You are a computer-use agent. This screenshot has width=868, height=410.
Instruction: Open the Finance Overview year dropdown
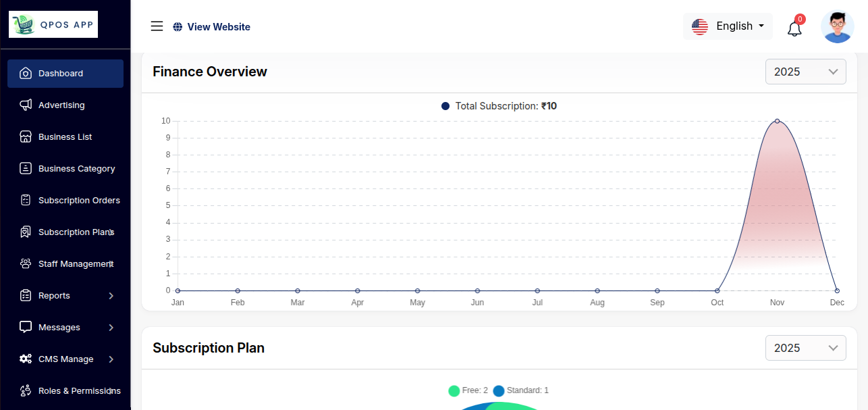pyautogui.click(x=805, y=72)
